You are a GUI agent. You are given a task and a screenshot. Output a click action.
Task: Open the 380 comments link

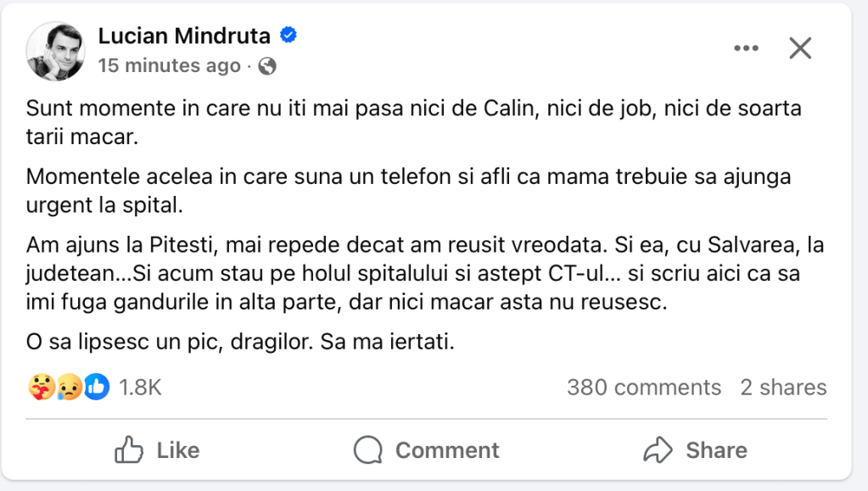coord(643,388)
